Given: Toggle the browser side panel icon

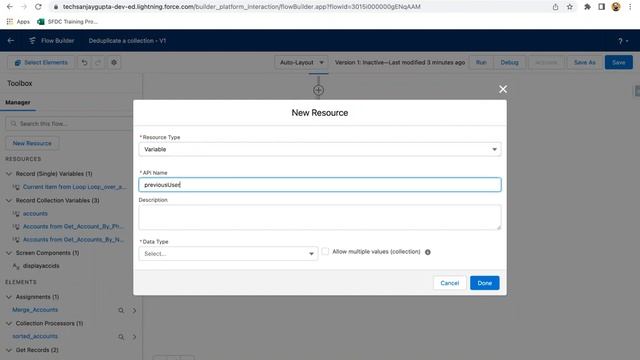Looking at the screenshot, I should point(601,7).
